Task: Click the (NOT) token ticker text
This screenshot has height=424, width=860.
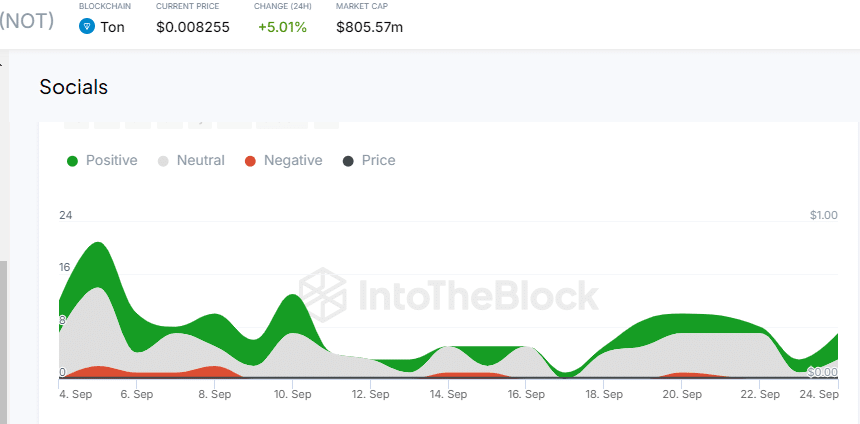Action: [x=27, y=20]
